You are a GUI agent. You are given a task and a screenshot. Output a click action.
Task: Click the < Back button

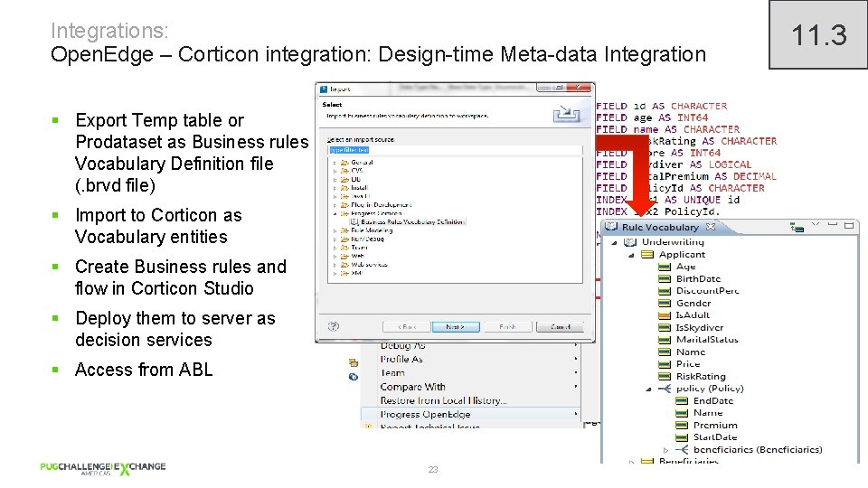(406, 327)
